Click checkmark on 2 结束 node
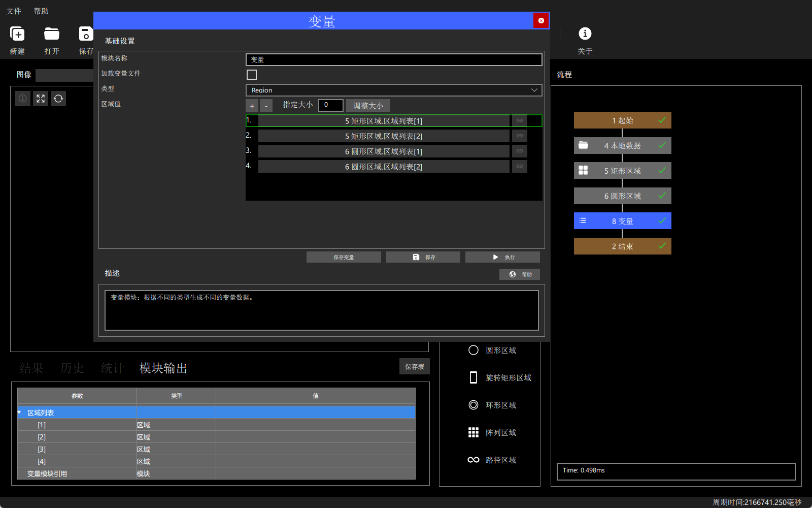The width and height of the screenshot is (812, 508). point(662,245)
